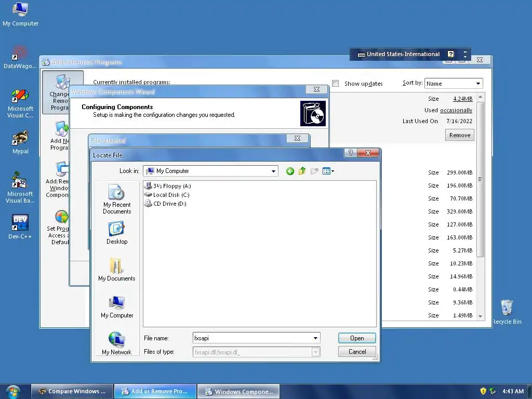Click the 4.24MB size link

(463, 99)
